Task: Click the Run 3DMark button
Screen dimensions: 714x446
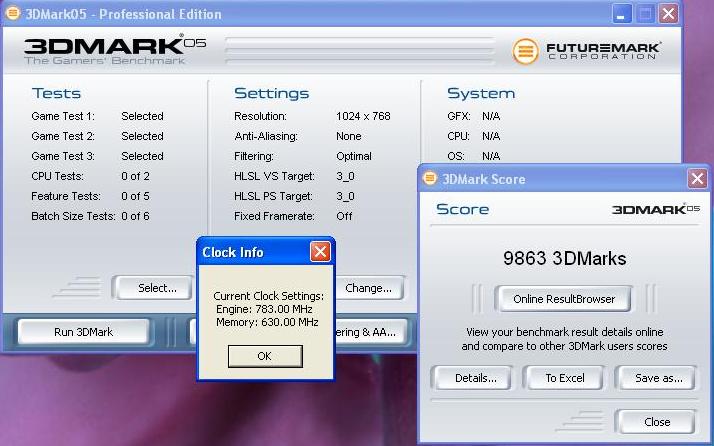Action: [x=83, y=332]
